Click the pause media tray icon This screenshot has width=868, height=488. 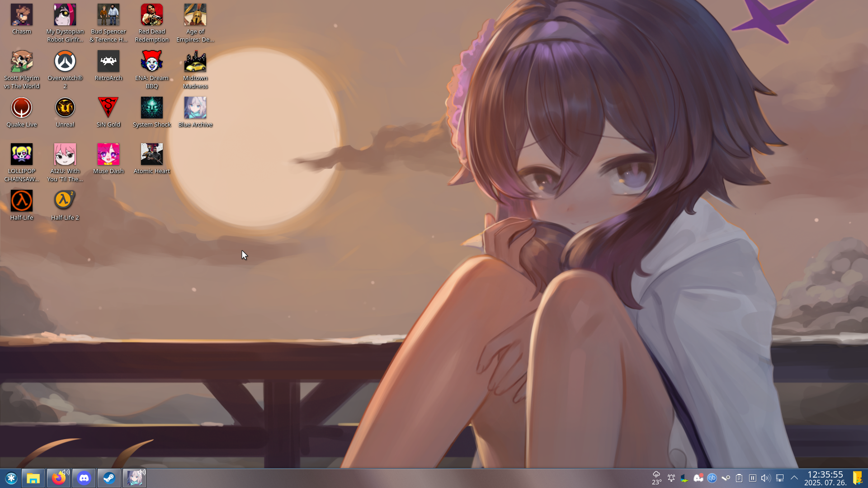coord(753,478)
